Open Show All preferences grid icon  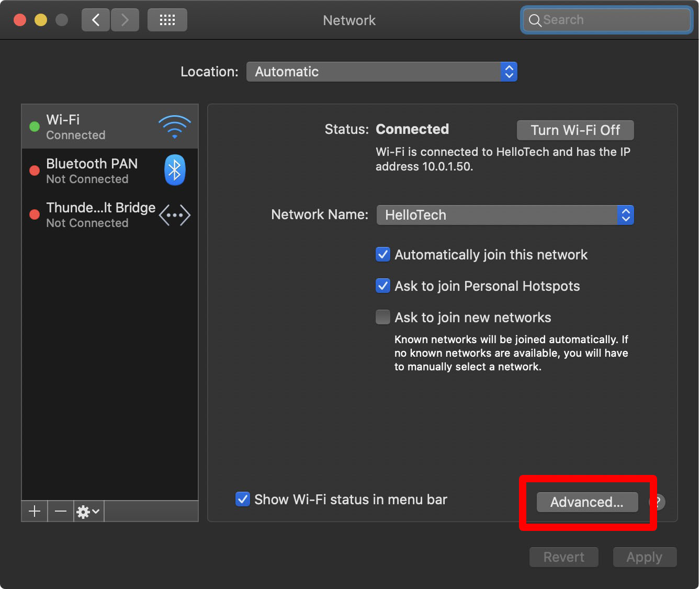(167, 19)
